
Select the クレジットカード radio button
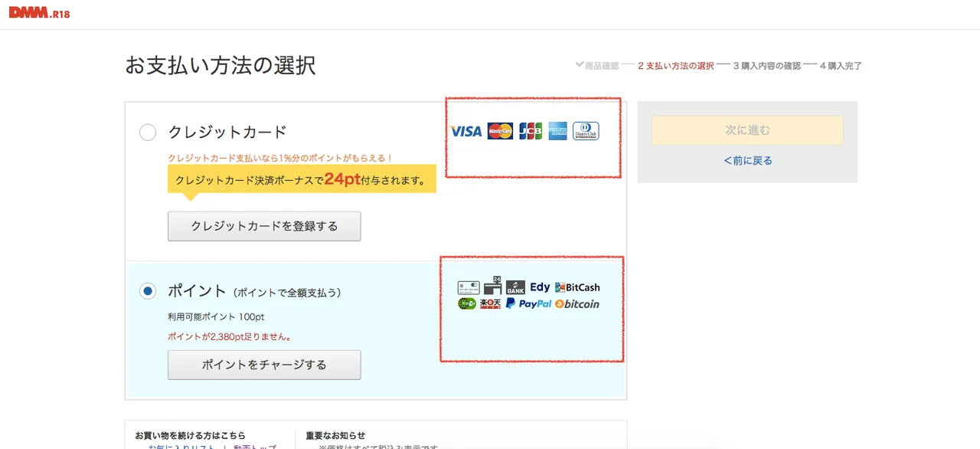tap(148, 133)
